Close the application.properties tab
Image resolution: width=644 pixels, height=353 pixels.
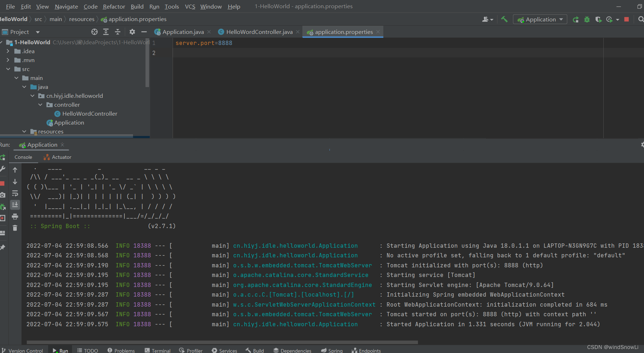click(378, 32)
